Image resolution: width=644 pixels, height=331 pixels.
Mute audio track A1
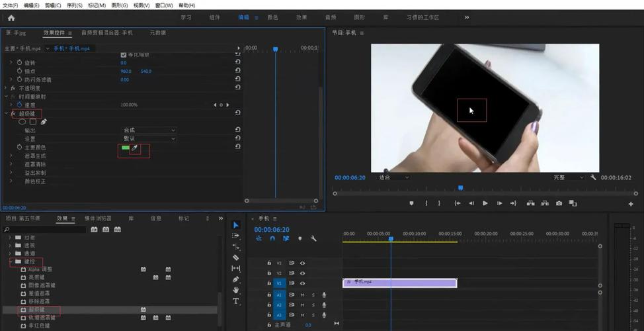coord(302,295)
